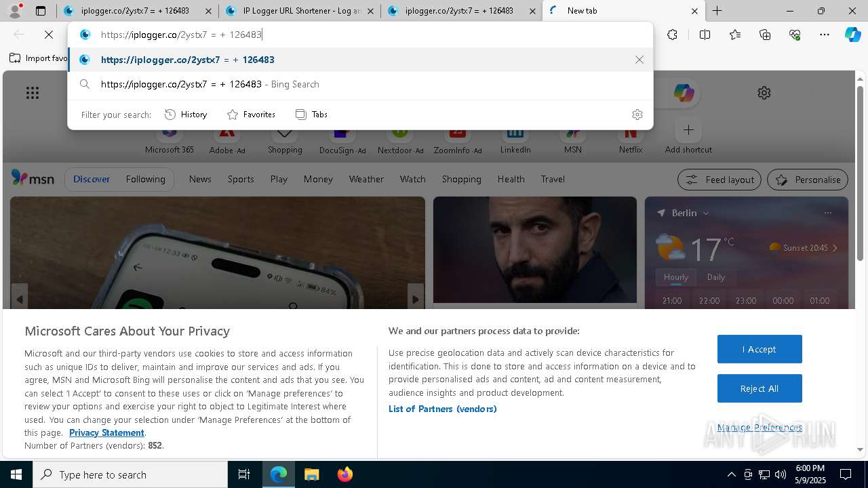Open Browser essentials heart icon
This screenshot has width=868, height=488.
point(795,35)
